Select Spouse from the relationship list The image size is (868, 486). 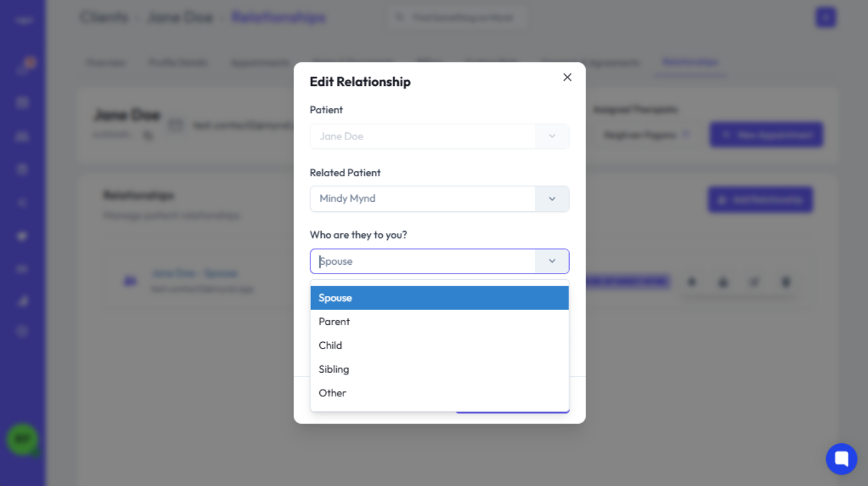[x=439, y=298]
